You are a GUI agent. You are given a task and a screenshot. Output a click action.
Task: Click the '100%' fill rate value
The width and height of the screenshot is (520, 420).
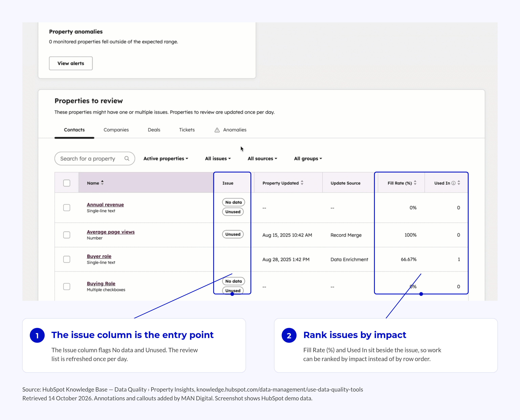pyautogui.click(x=410, y=235)
